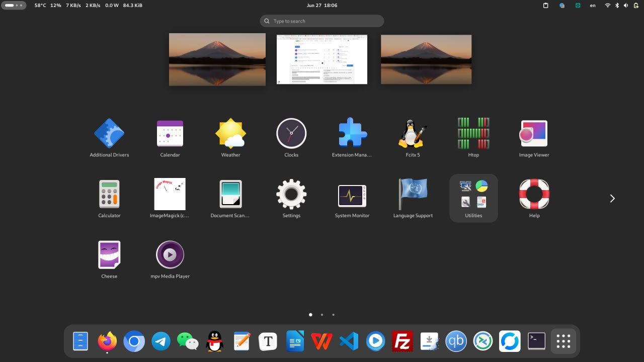Launch the blue play-button media player in dock
Viewport: 644px width, 362px height.
[x=376, y=341]
